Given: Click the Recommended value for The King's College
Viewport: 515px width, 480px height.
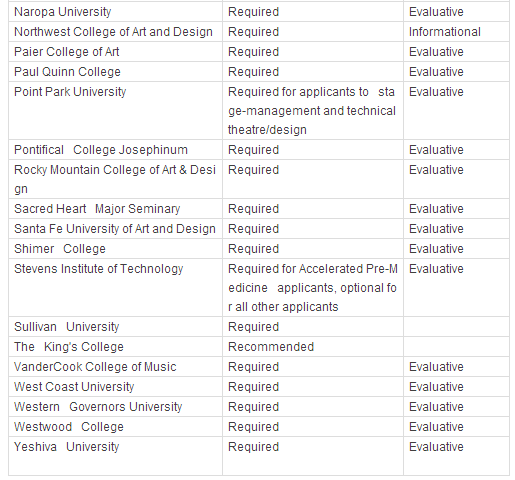Looking at the screenshot, I should click(271, 347).
